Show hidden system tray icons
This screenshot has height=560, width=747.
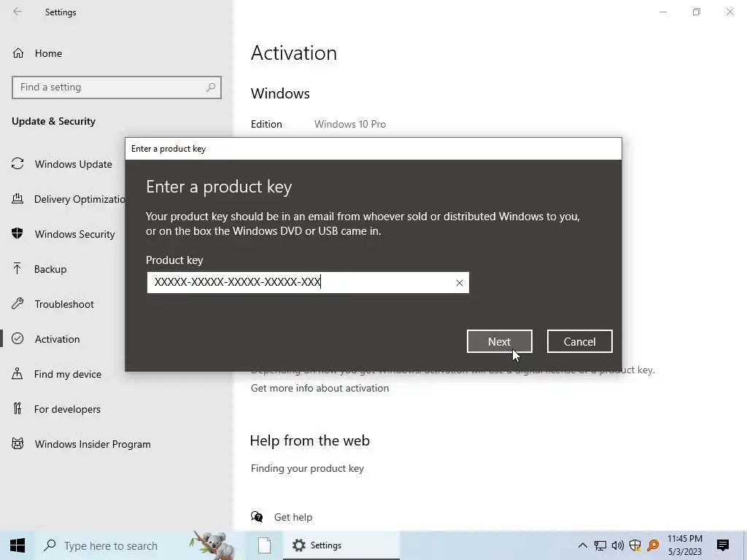pos(582,545)
